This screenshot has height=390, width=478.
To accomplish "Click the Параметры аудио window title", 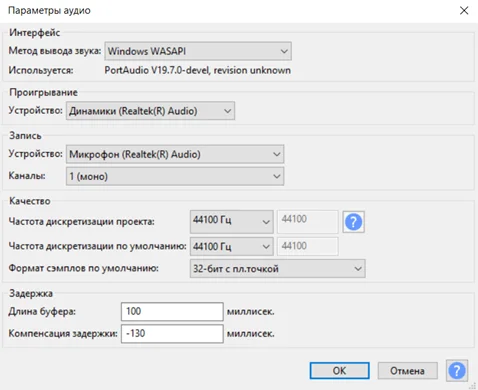I will tap(49, 10).
